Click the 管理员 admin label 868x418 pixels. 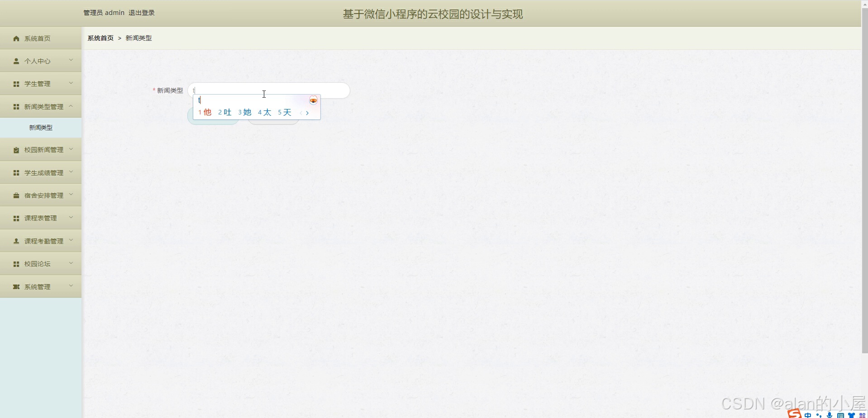[x=104, y=13]
